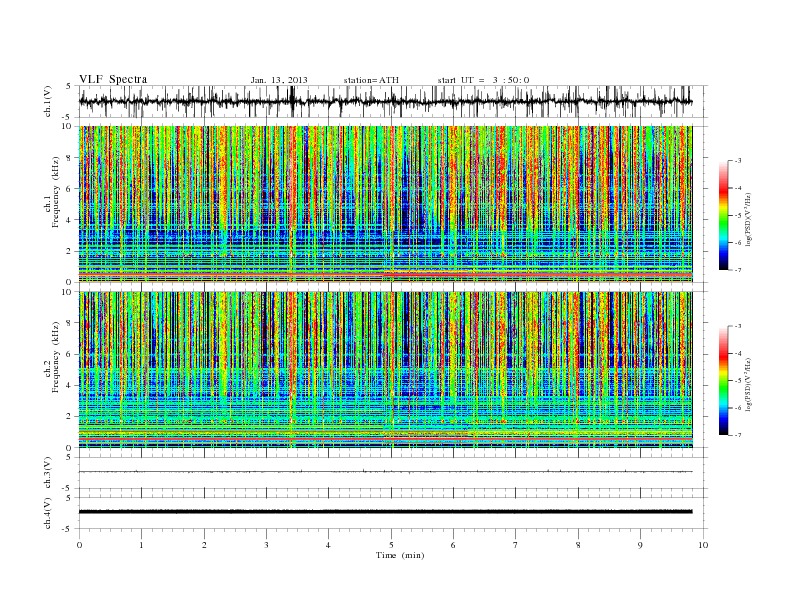Click the ch.1 "Frequency (kHz)" axis label

point(56,192)
